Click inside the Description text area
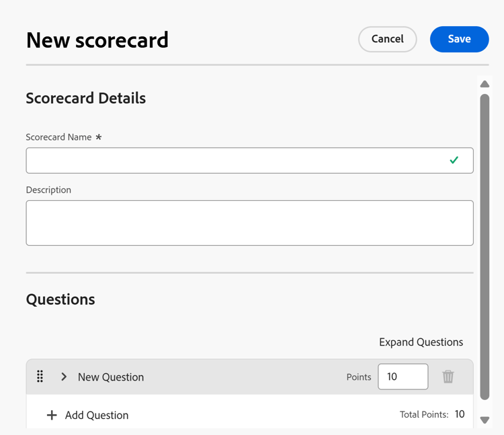Viewport: 504px width, 435px height. coord(250,223)
